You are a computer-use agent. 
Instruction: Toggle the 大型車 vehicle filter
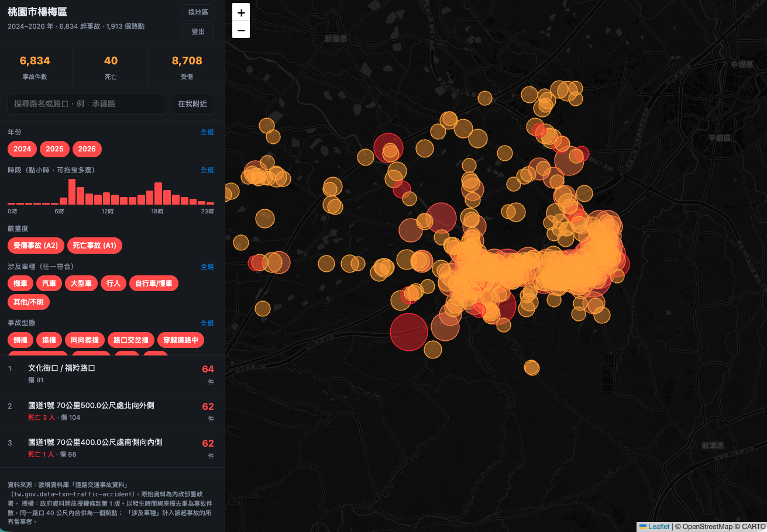coord(81,284)
